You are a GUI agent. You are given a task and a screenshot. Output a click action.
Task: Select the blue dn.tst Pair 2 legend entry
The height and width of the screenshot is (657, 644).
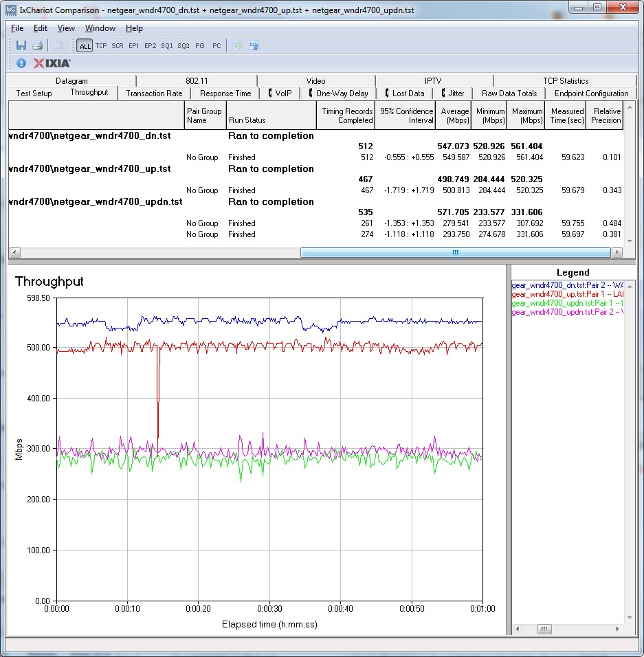point(568,285)
